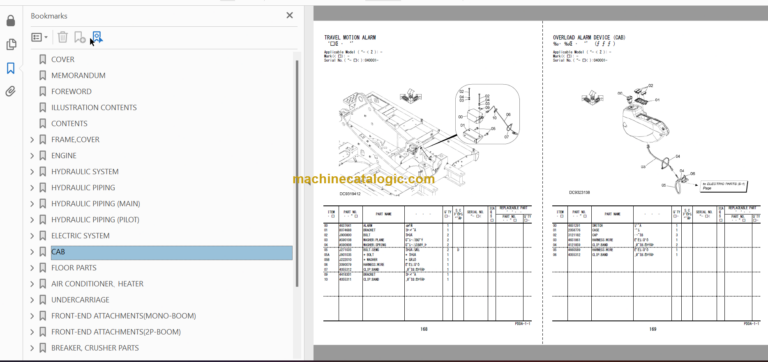Select the UNDERCARRIAGE bookmark label
Screen dimensions: 768x362
click(80, 300)
